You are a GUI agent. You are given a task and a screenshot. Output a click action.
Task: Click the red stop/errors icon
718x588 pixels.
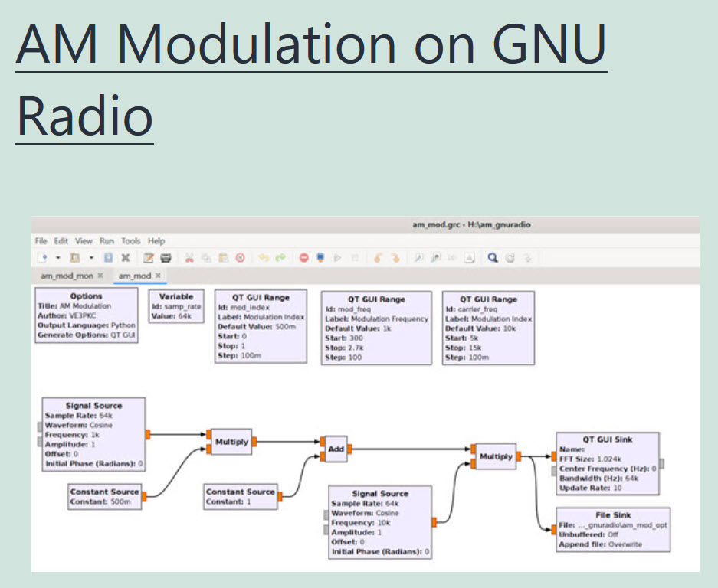click(303, 258)
